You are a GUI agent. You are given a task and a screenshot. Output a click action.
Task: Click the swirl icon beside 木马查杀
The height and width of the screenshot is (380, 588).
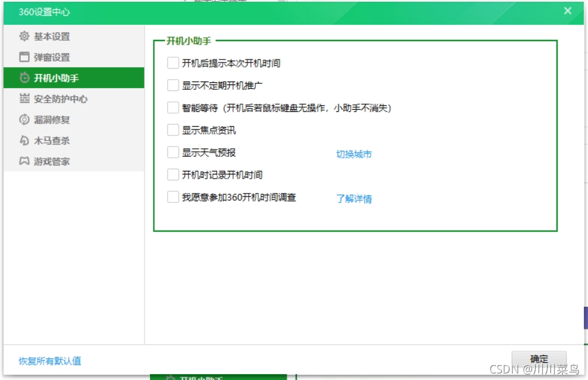coord(24,141)
